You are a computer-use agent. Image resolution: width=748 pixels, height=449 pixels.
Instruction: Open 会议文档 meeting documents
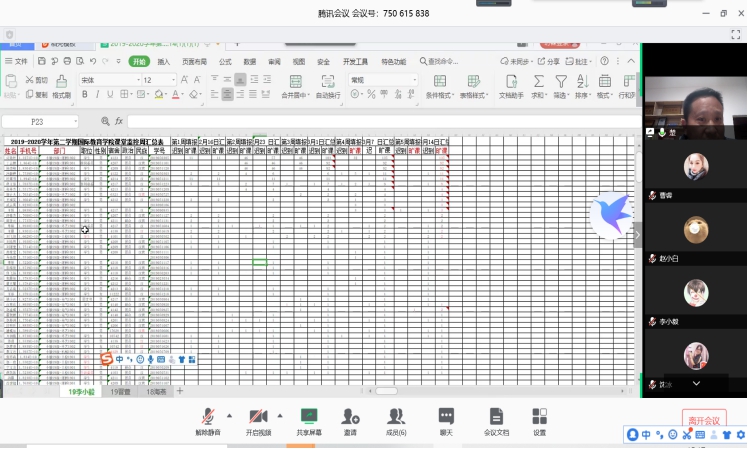pyautogui.click(x=496, y=420)
